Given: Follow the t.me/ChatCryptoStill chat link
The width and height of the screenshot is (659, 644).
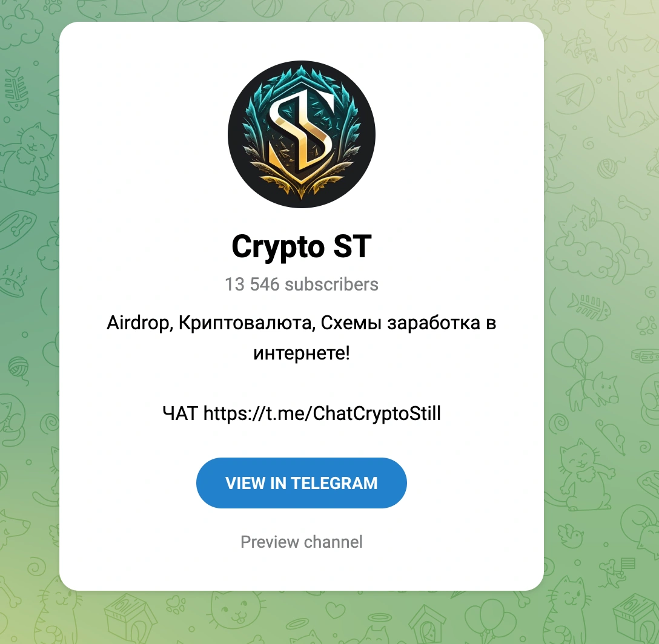Looking at the screenshot, I should coord(322,413).
